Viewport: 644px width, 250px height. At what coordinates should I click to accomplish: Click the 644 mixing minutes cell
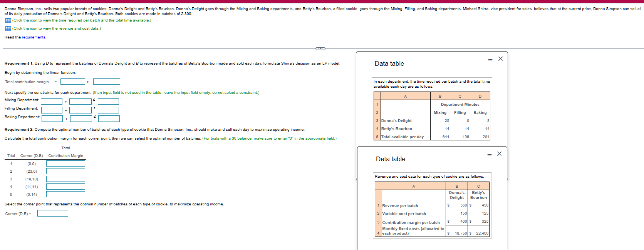pos(440,137)
